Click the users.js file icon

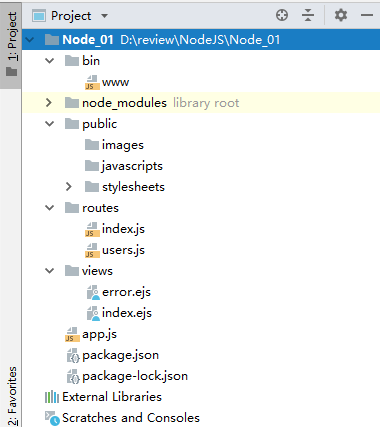click(92, 250)
